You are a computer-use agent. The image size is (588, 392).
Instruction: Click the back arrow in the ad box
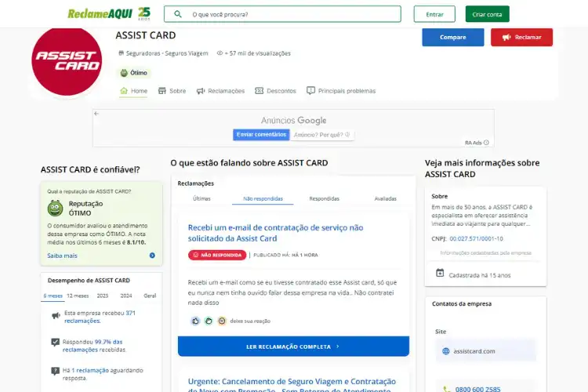(96, 113)
